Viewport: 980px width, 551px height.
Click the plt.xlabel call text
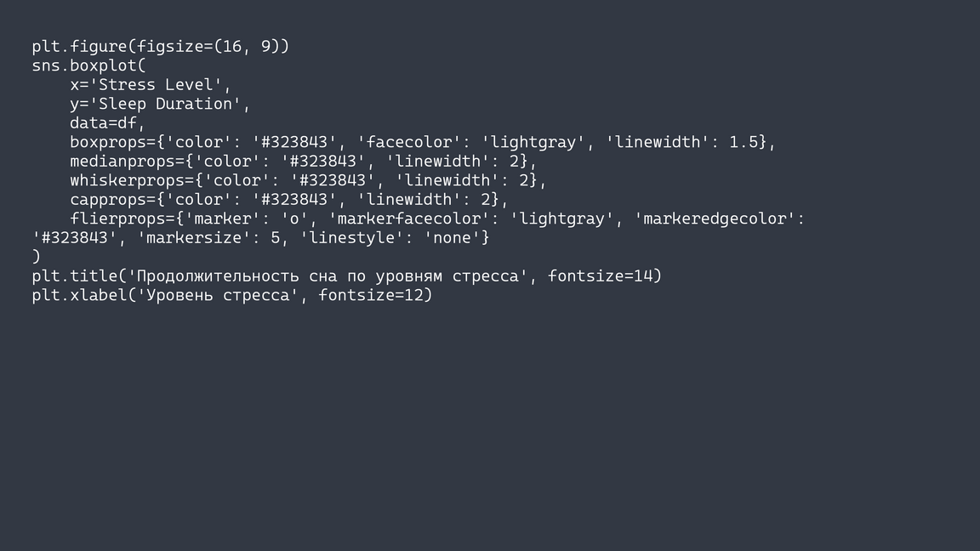(81, 295)
